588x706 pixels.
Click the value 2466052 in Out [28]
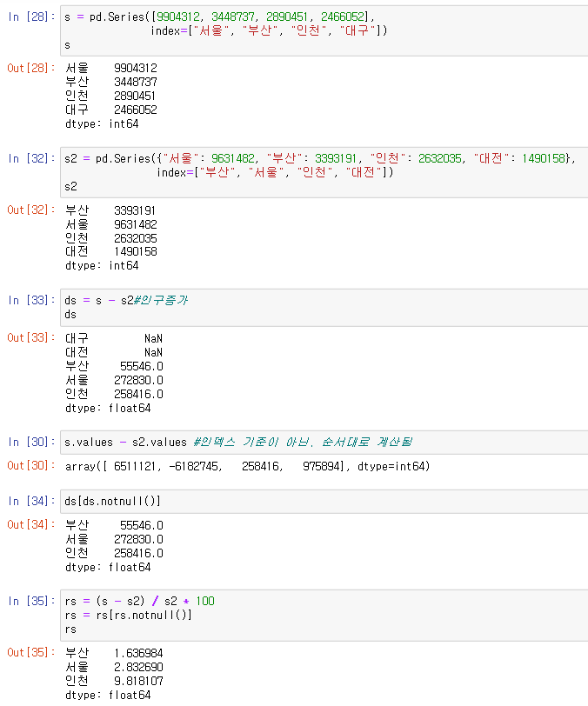coord(136,110)
